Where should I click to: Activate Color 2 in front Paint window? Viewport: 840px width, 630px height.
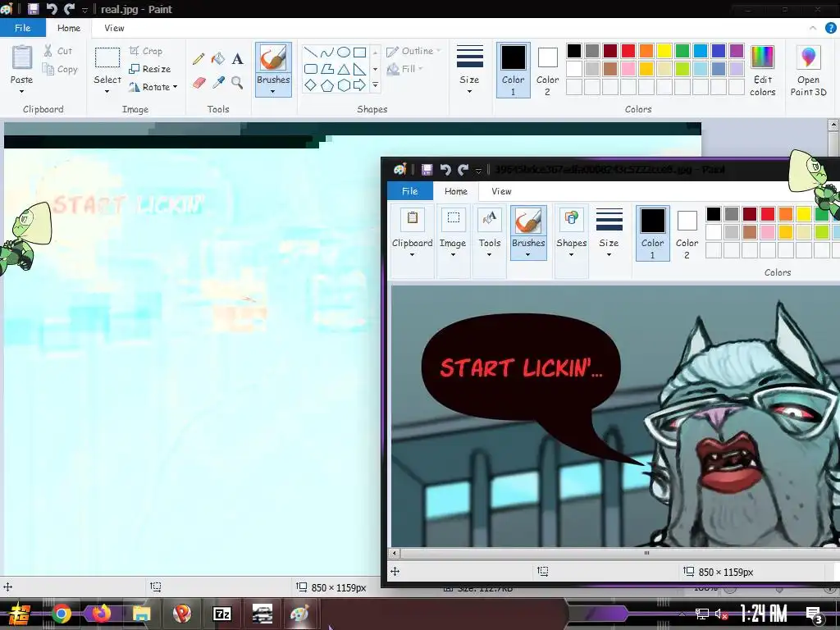click(x=687, y=233)
